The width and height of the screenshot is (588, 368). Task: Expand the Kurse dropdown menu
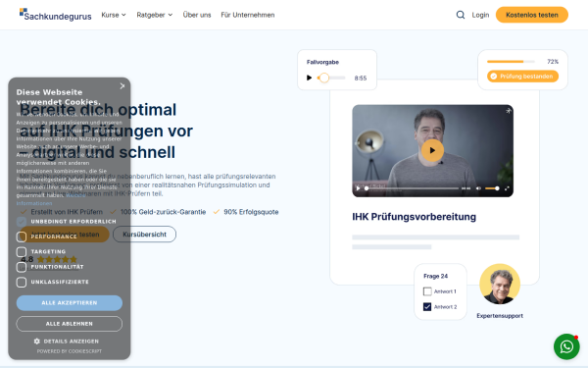click(114, 15)
